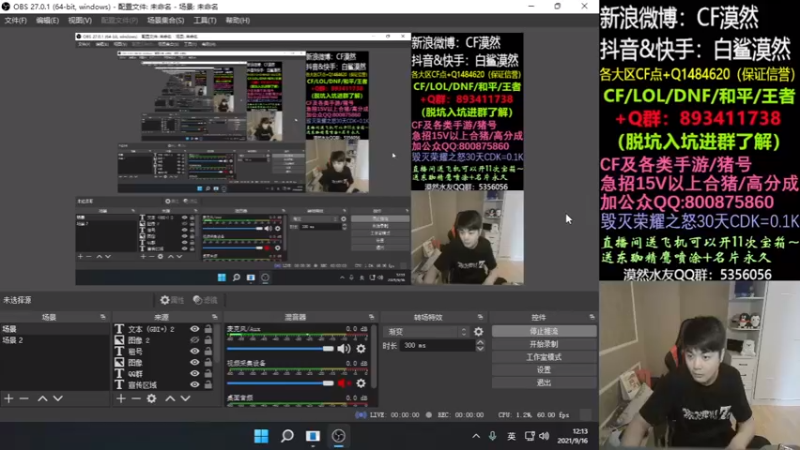Enable 工作室模式 studio mode
This screenshot has height=450, width=800.
[x=544, y=357]
